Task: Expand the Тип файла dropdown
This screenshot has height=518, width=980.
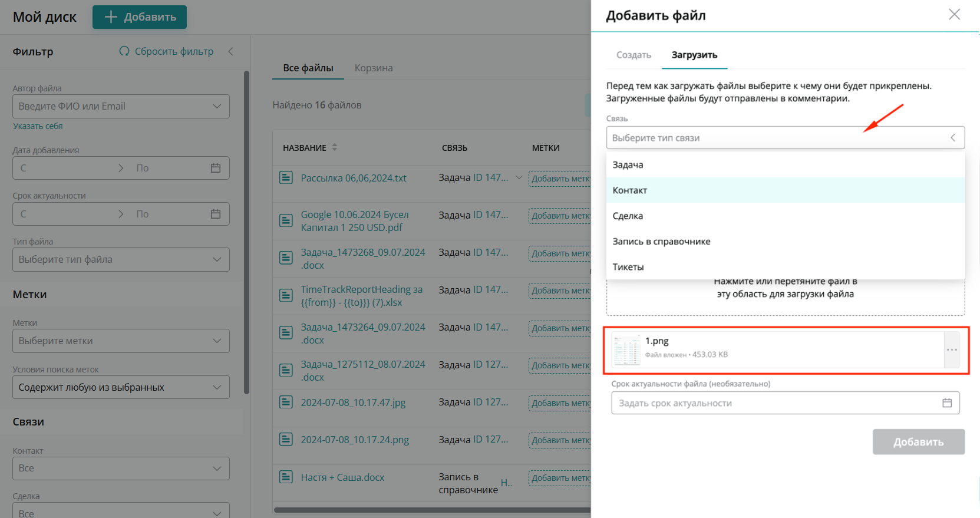Action: tap(217, 259)
